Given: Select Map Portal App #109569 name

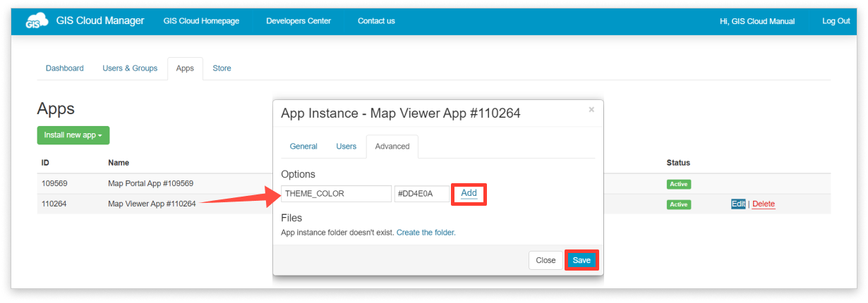Looking at the screenshot, I should pos(150,183).
